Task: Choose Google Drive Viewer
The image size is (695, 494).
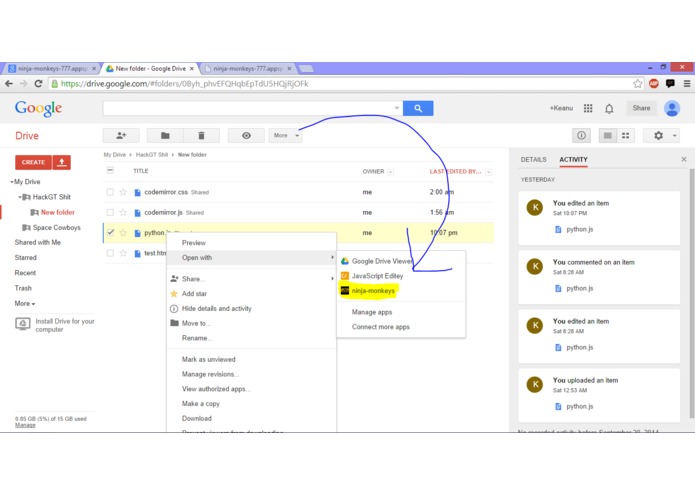Action: (401, 261)
